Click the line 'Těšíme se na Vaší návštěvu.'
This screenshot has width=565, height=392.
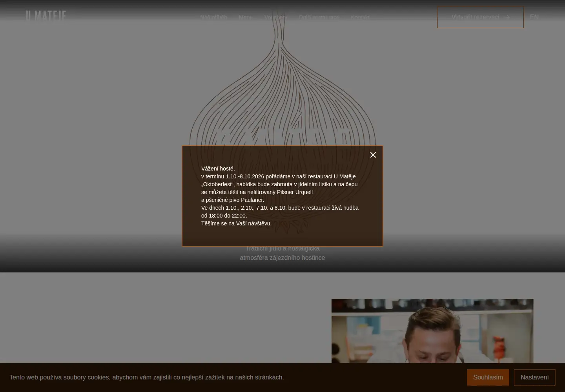[x=236, y=223]
